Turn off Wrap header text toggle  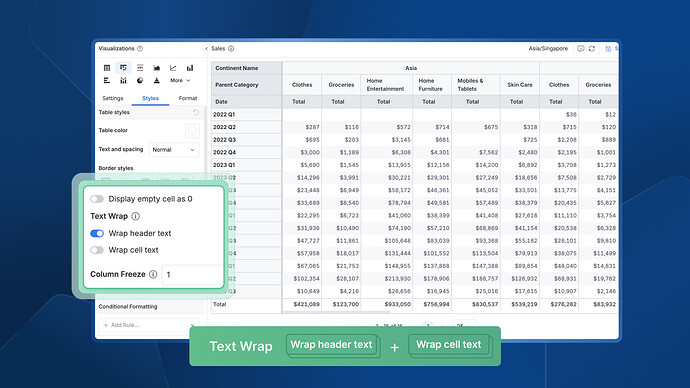(97, 233)
